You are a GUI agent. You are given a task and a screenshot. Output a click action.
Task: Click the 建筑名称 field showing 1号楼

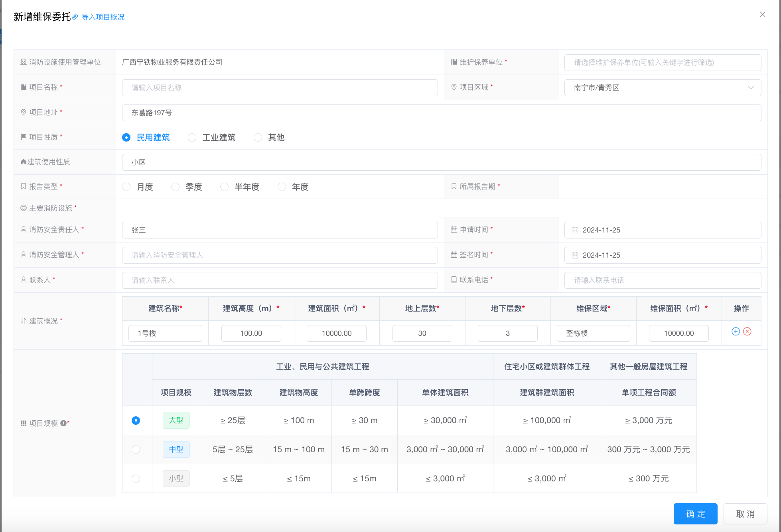165,333
